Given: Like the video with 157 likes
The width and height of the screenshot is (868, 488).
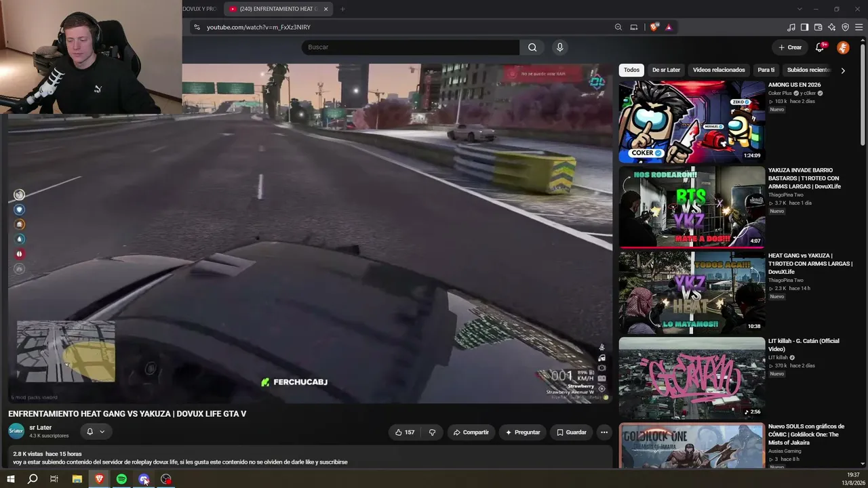Looking at the screenshot, I should [405, 432].
